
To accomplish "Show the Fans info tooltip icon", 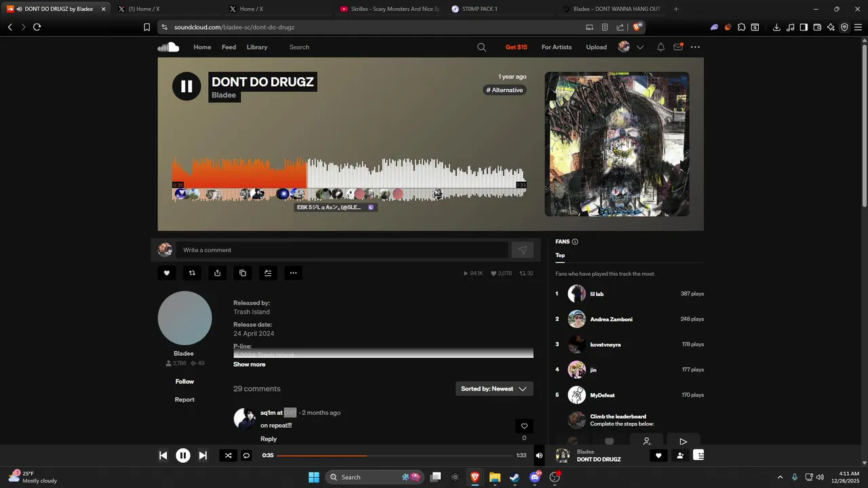I will pyautogui.click(x=575, y=242).
